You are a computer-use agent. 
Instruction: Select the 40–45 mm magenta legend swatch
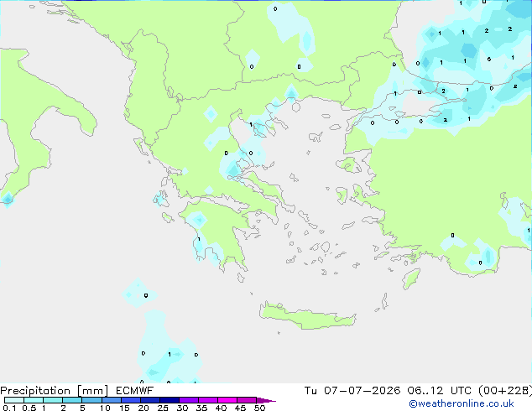[x=227, y=400]
